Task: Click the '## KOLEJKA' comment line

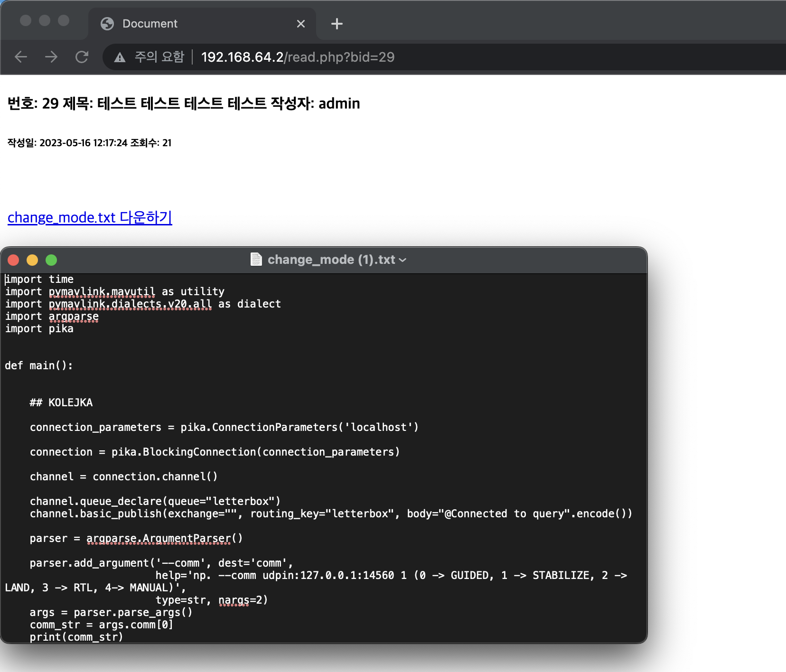Action: (x=61, y=402)
